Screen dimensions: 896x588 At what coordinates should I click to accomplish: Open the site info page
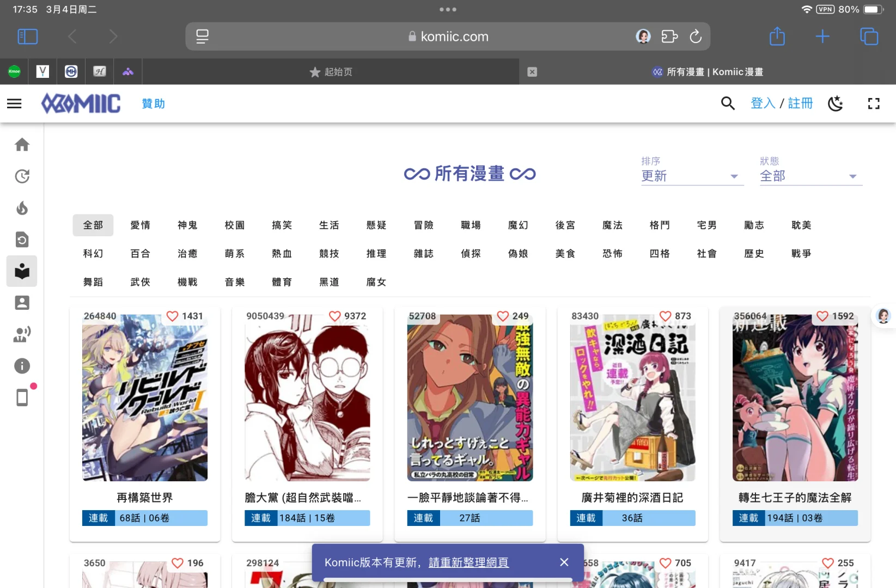pos(22,366)
